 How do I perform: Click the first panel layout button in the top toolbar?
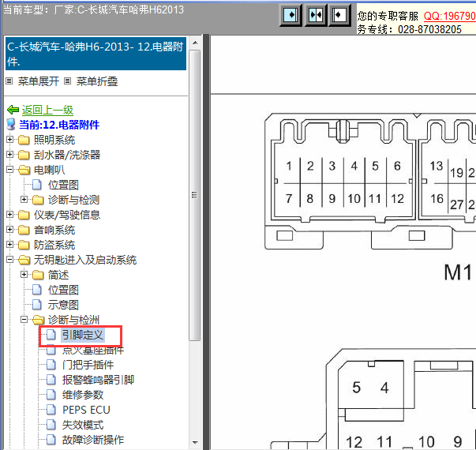pyautogui.click(x=290, y=15)
